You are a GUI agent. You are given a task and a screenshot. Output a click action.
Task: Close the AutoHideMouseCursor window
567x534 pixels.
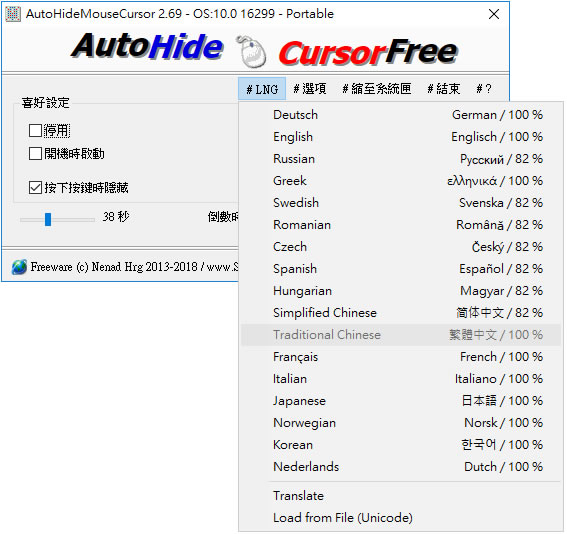(494, 14)
